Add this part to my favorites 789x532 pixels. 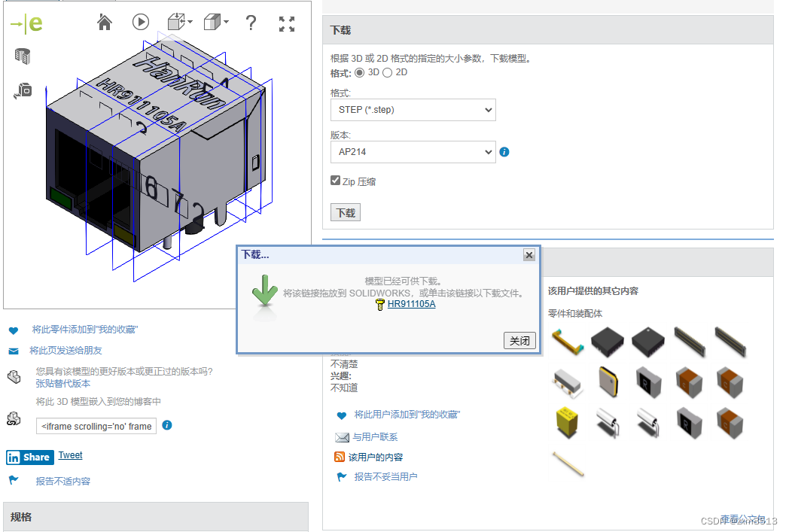tap(84, 330)
